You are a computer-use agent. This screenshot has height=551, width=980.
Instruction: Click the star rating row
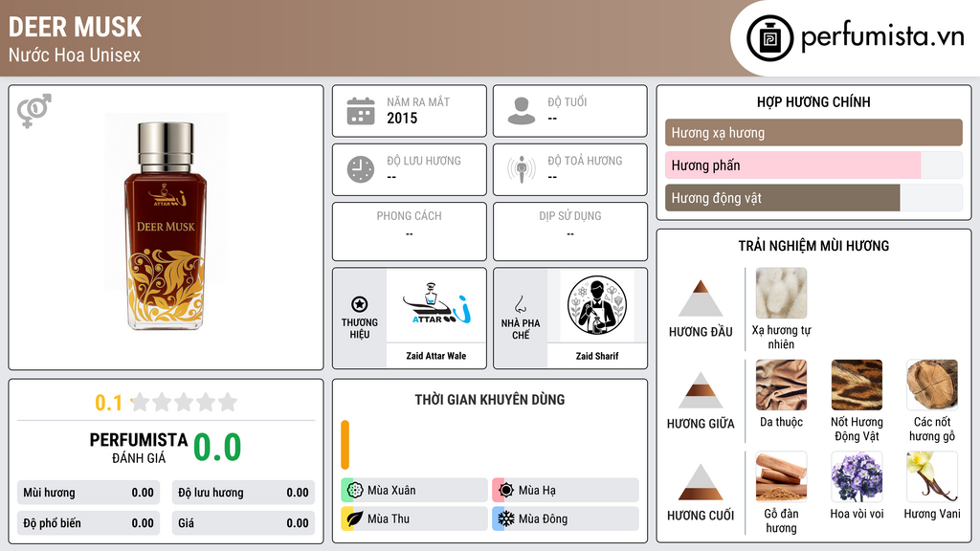coord(185,402)
